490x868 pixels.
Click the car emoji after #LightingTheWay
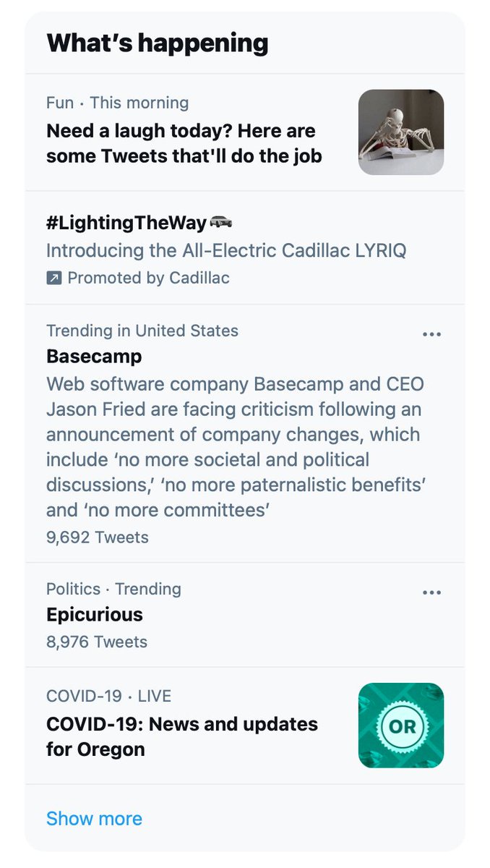pyautogui.click(x=220, y=222)
